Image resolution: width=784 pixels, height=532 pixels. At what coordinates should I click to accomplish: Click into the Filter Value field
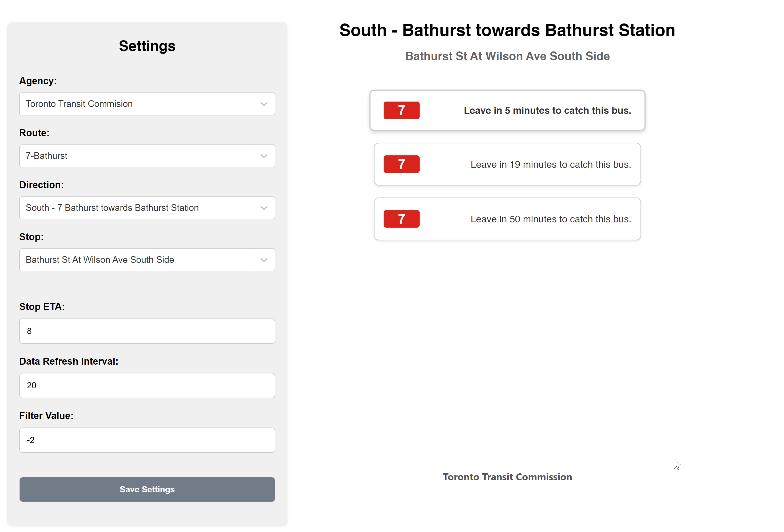147,440
